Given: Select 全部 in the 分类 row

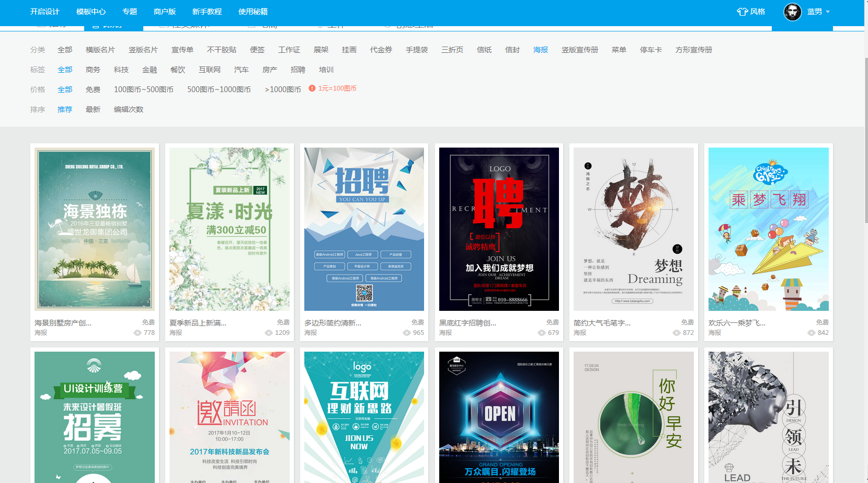Looking at the screenshot, I should tap(65, 50).
